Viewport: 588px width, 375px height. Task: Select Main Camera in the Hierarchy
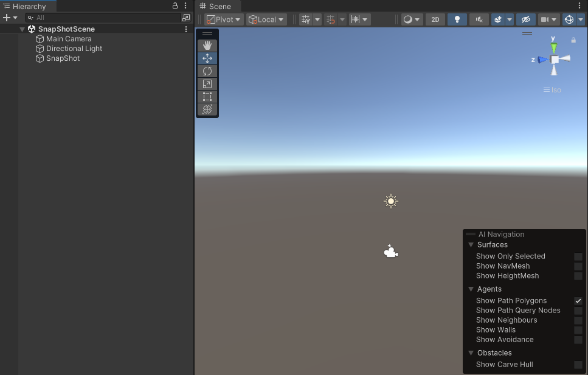point(69,39)
